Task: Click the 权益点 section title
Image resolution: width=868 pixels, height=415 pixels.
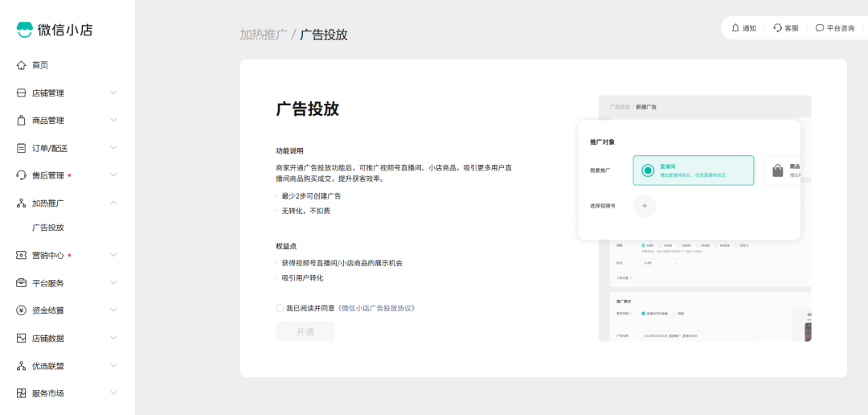Action: pos(286,246)
